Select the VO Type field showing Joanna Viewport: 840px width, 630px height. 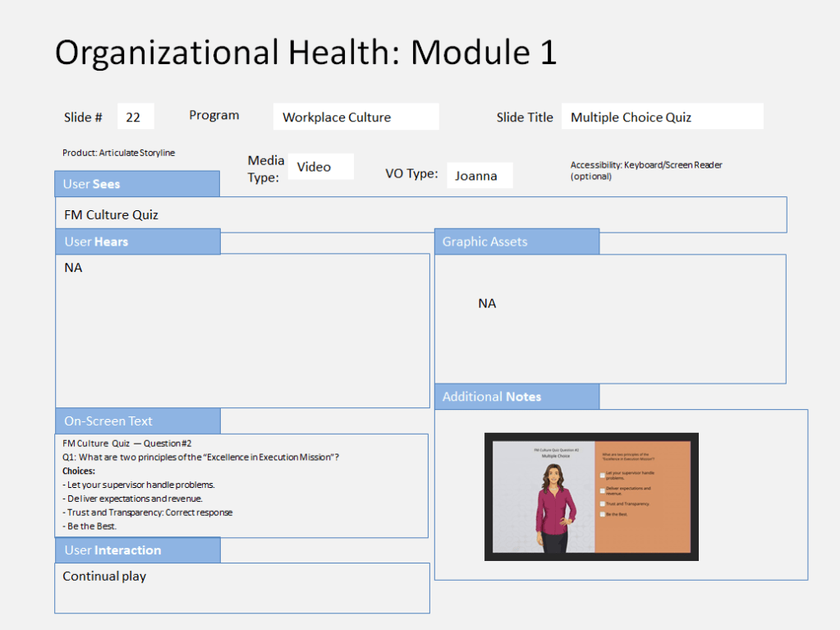[x=480, y=175]
